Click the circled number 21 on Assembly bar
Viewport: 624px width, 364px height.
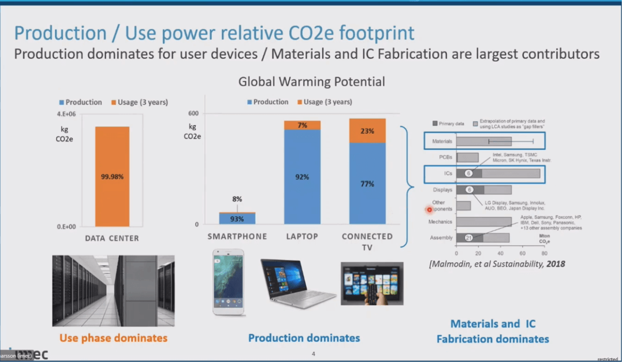[469, 238]
